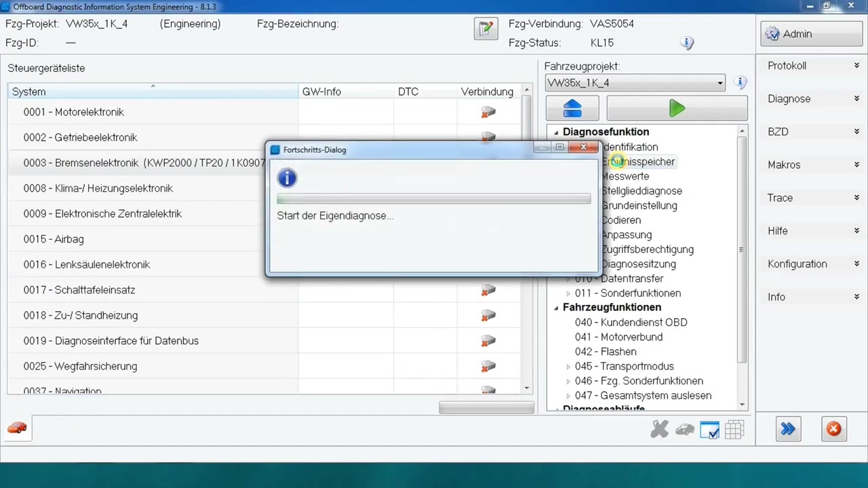Select Zugriffsberechtigung tree item
This screenshot has width=868, height=488.
click(647, 249)
